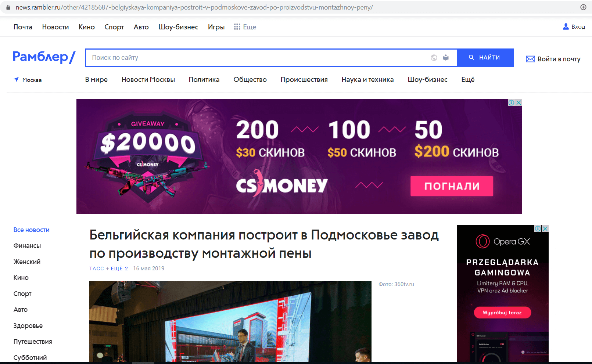Select the news.rambler.ru URL in the address bar
Viewport: 592px width, 364px height.
tap(194, 7)
